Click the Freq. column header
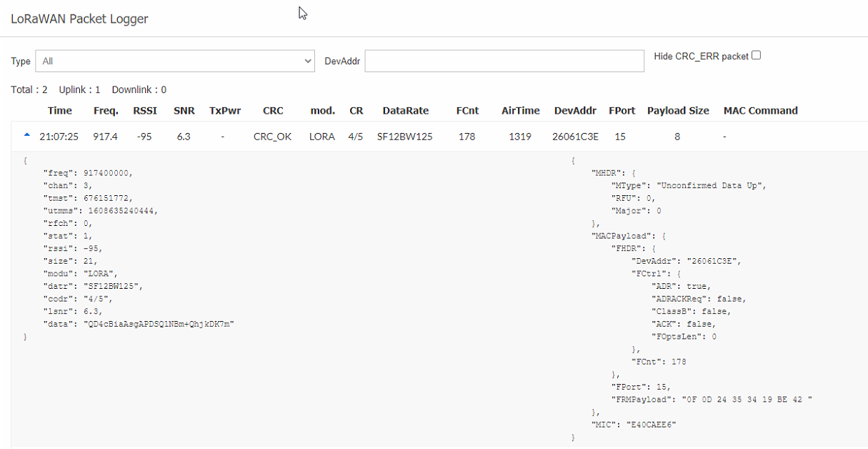The image size is (868, 449). click(106, 111)
